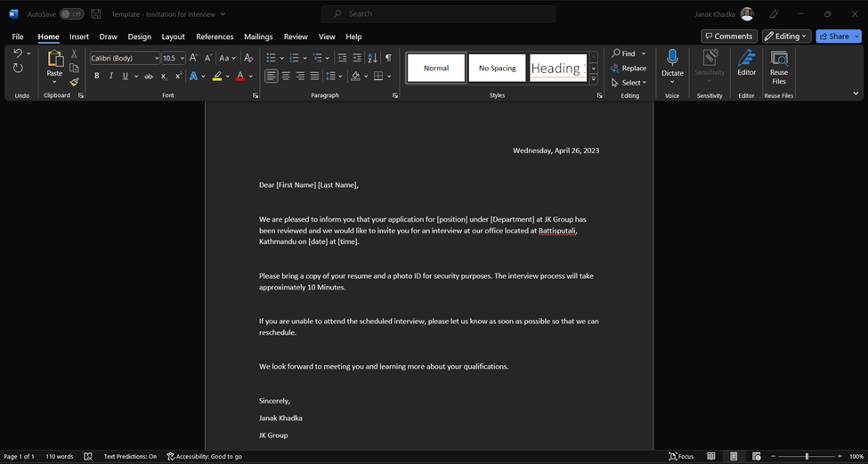
Task: Toggle align left
Action: click(x=272, y=76)
